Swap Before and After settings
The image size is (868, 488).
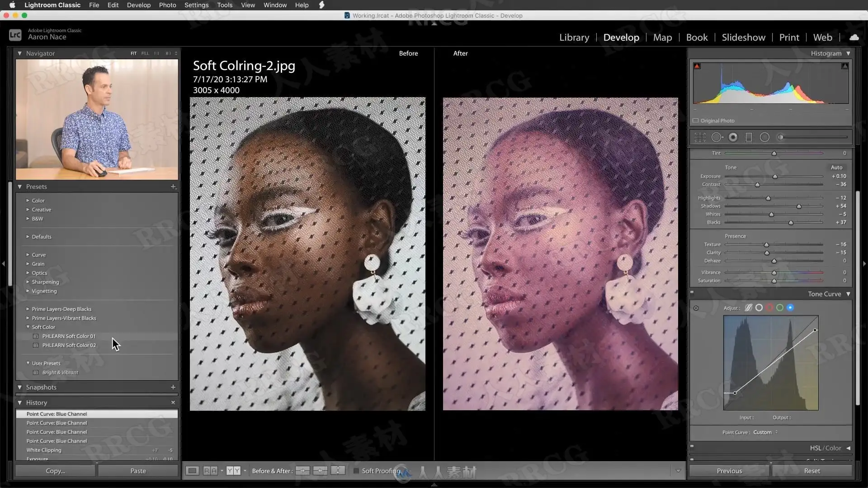tap(338, 471)
